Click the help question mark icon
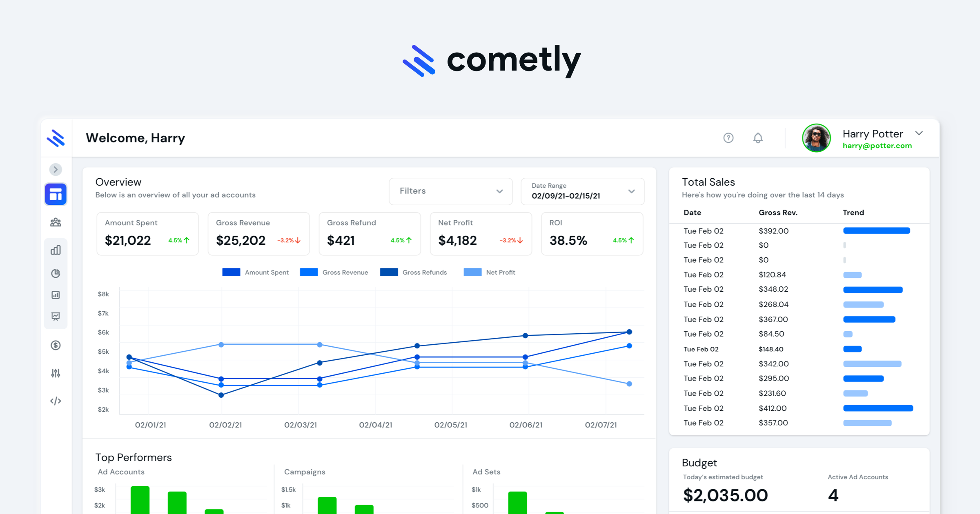The image size is (980, 514). pos(728,138)
